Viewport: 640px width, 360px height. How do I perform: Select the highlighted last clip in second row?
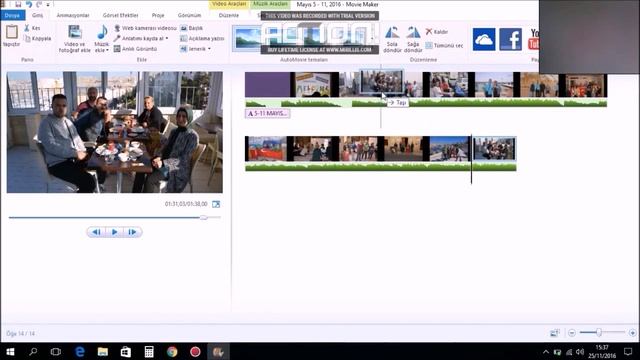[x=494, y=149]
